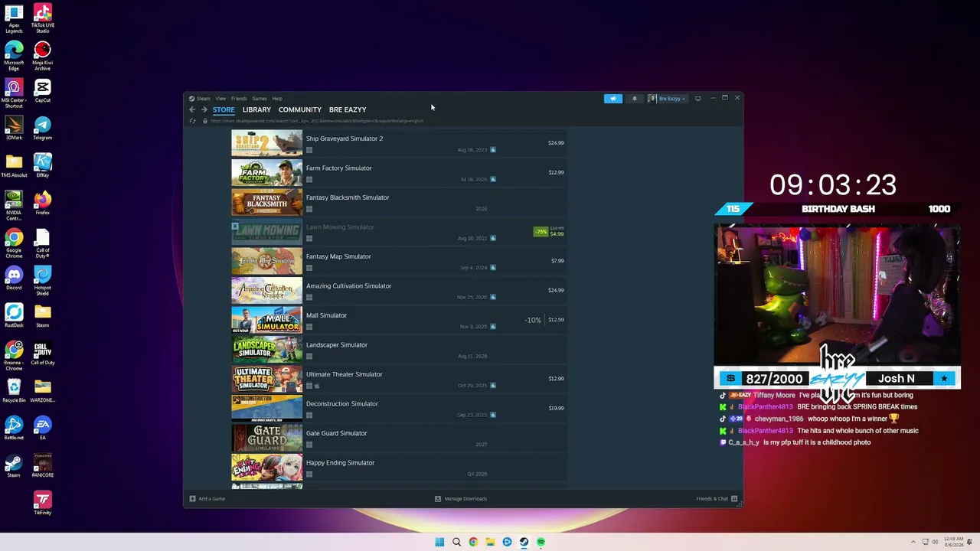Open EA app desktop shortcut

point(43,429)
